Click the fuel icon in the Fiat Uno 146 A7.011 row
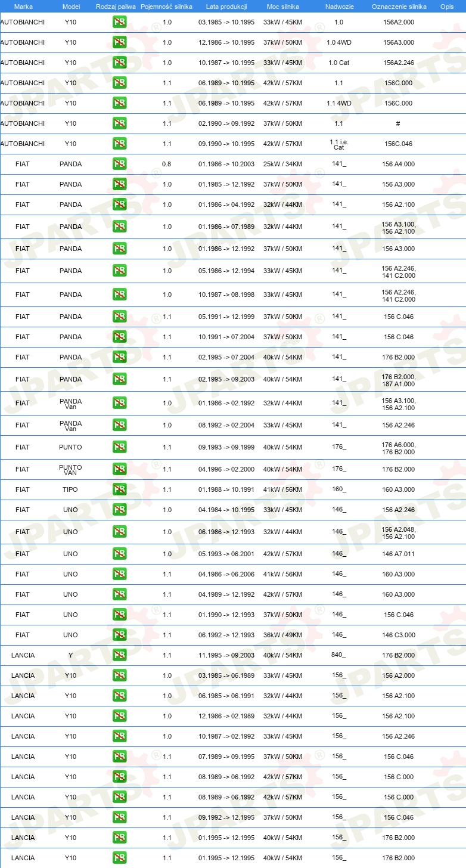Image resolution: width=466 pixels, height=868 pixels. coord(119,554)
